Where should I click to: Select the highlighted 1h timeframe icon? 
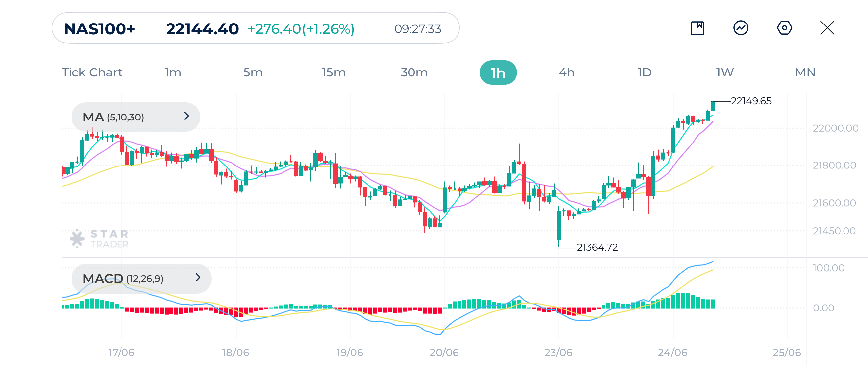tap(498, 72)
